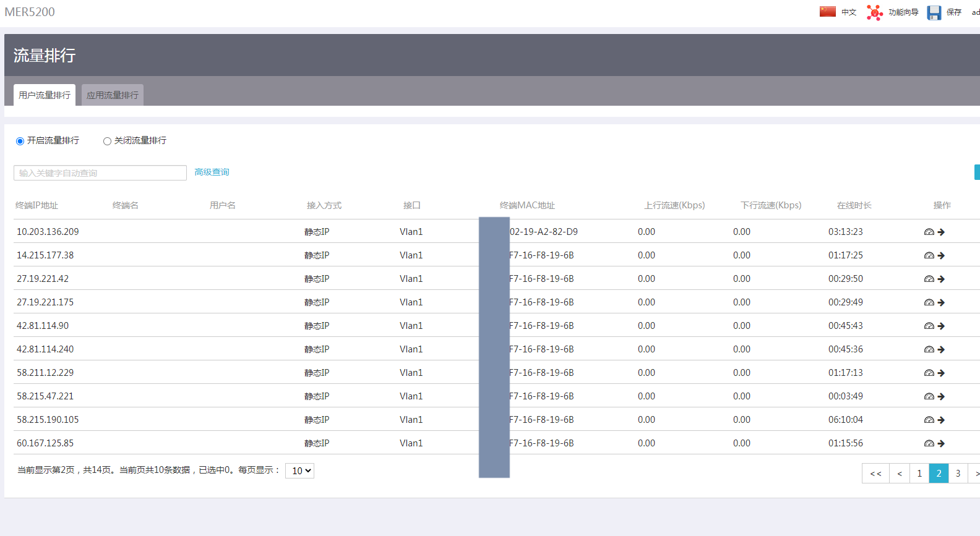The height and width of the screenshot is (536, 980).
Task: Click the arrow icon for 27.19.221.175
Action: 941,302
